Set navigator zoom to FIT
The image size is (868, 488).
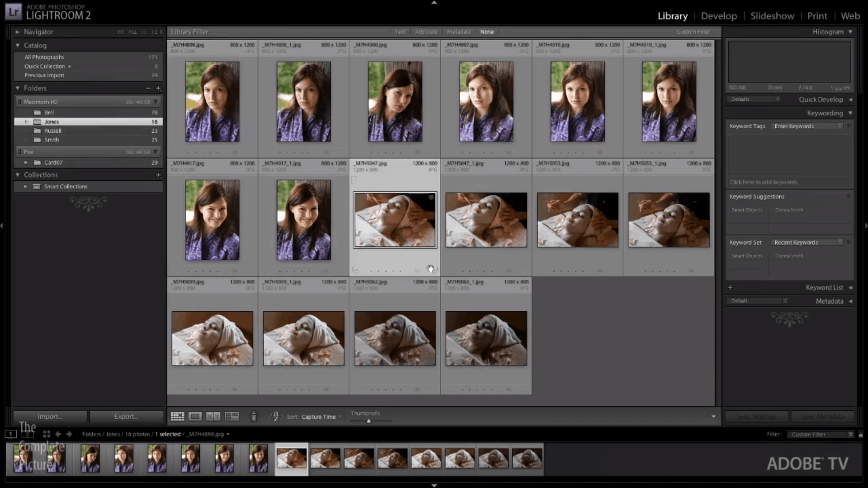121,32
